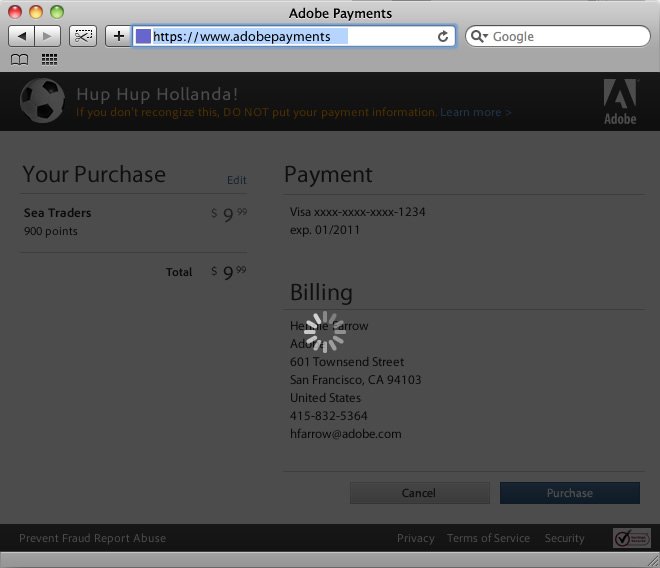The height and width of the screenshot is (568, 660).
Task: Click the 601 Townsend Street address line
Action: click(x=347, y=362)
